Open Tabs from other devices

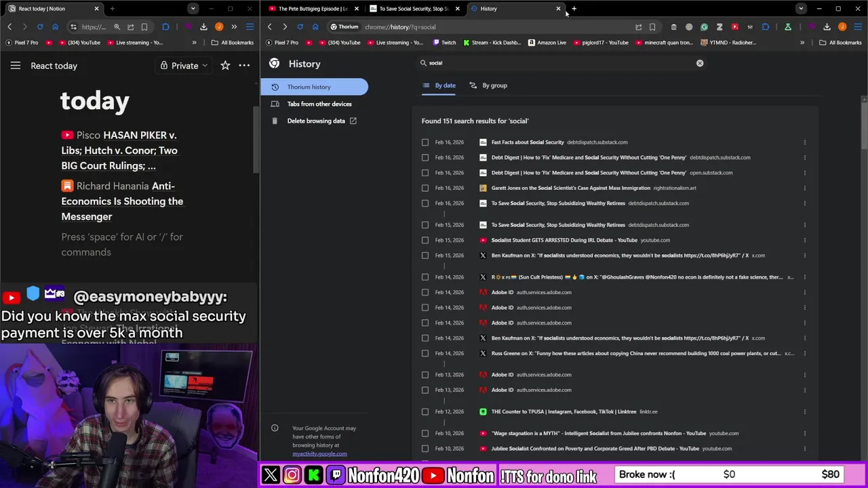pyautogui.click(x=315, y=104)
